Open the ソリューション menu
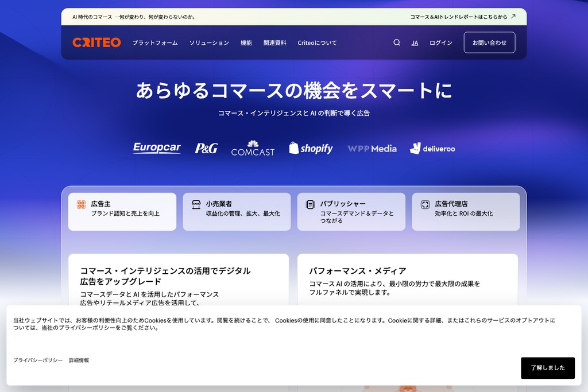Viewport: 588px width, 392px height. coord(209,42)
